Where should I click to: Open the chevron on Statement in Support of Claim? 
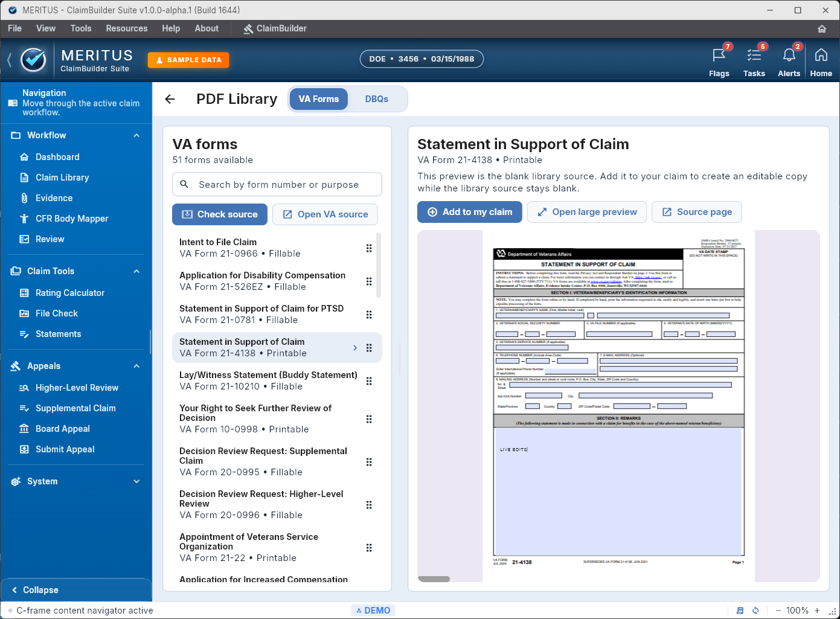355,347
